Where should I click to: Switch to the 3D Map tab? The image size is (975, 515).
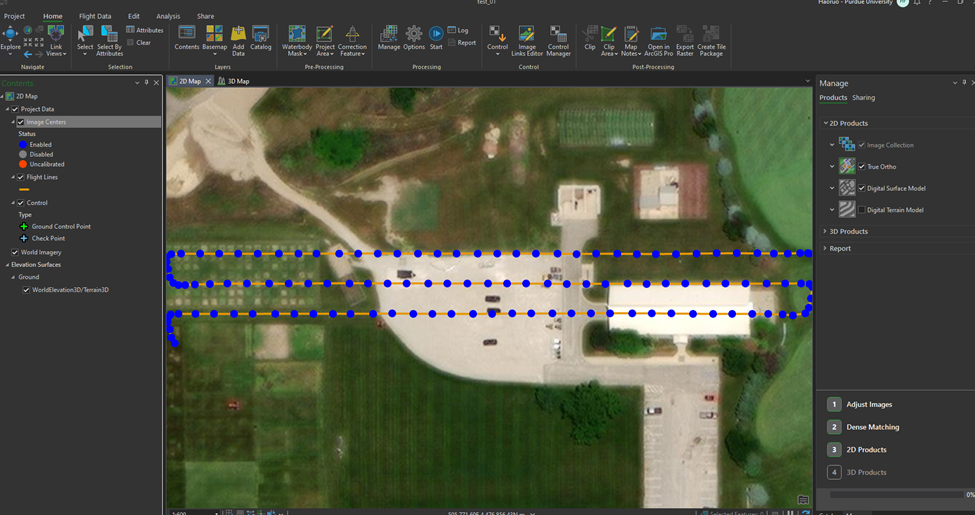click(x=238, y=81)
